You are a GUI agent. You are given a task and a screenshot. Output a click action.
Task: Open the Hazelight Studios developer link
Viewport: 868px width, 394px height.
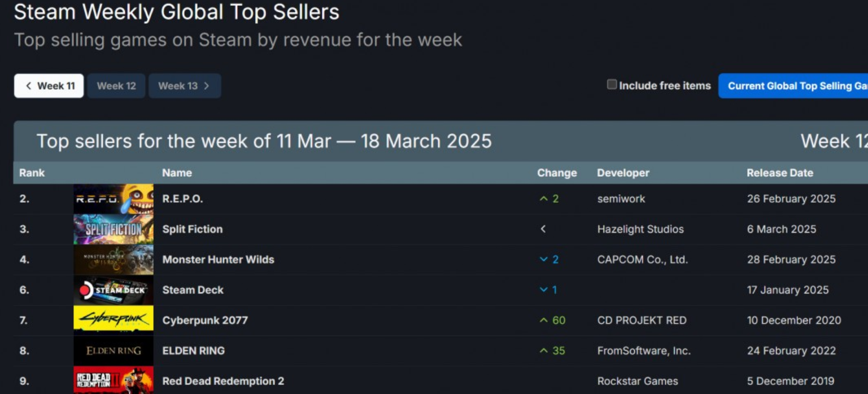click(640, 229)
